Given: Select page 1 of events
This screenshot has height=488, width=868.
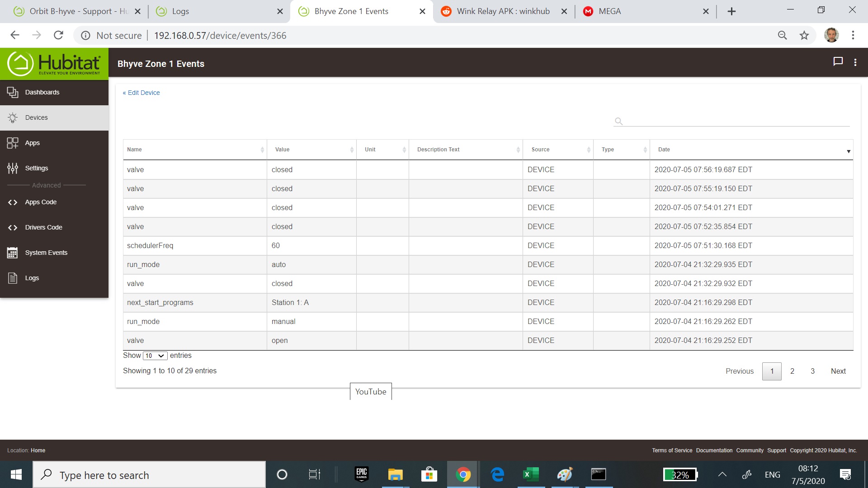Looking at the screenshot, I should click(x=772, y=371).
